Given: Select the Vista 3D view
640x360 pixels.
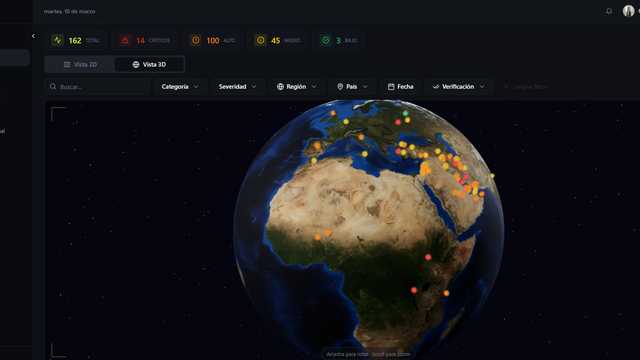Looking at the screenshot, I should [149, 64].
